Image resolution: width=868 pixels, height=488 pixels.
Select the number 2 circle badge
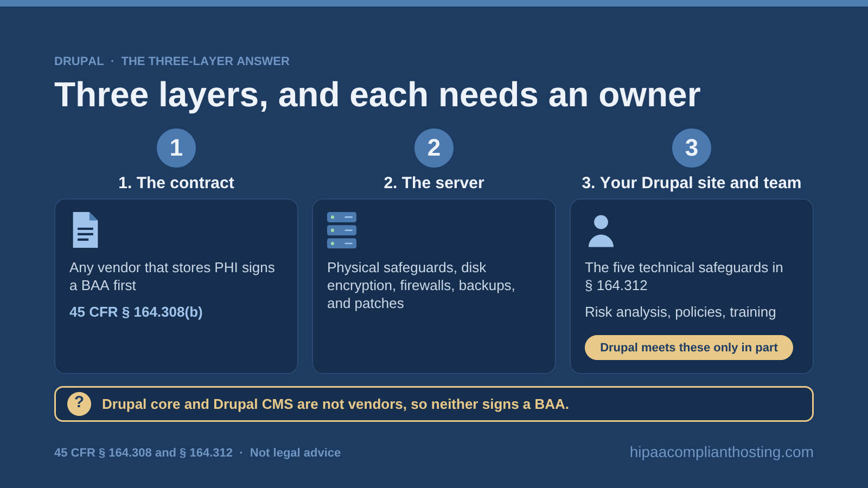pos(434,148)
